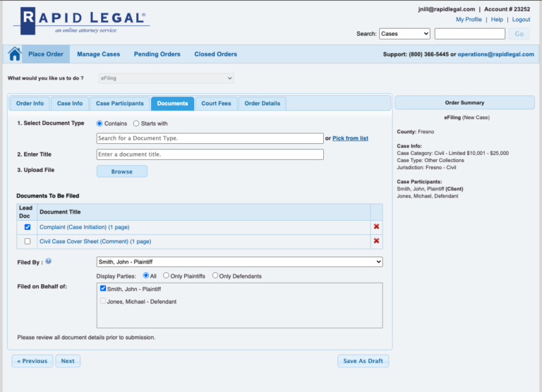
Task: Switch to the Order Info tab
Action: click(x=30, y=104)
